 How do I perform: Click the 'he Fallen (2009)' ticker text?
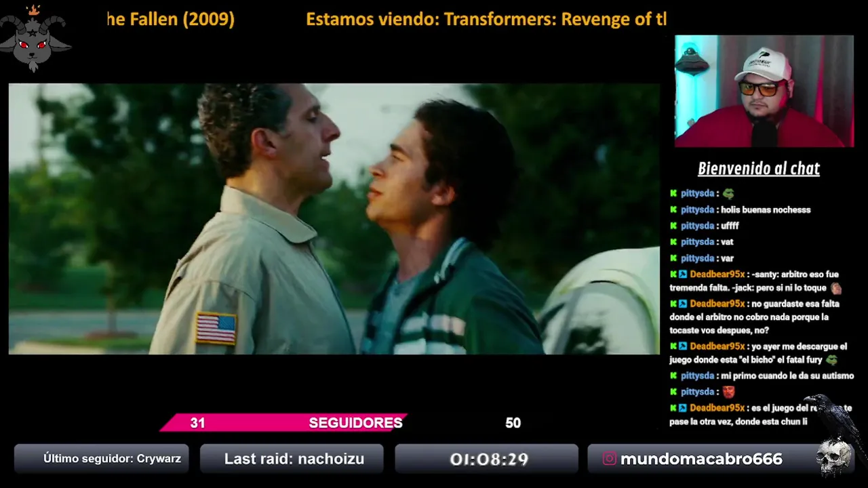(x=171, y=19)
